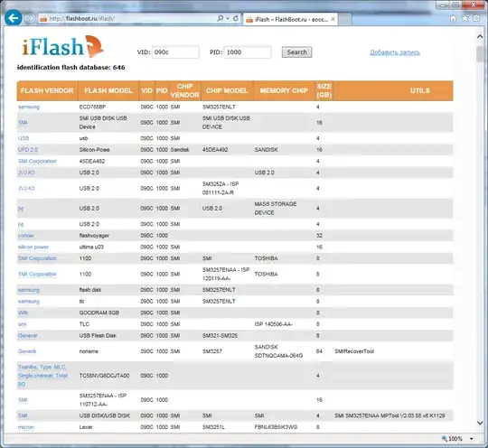Open the Toshiba, Type MLC vendor link

tap(42, 376)
